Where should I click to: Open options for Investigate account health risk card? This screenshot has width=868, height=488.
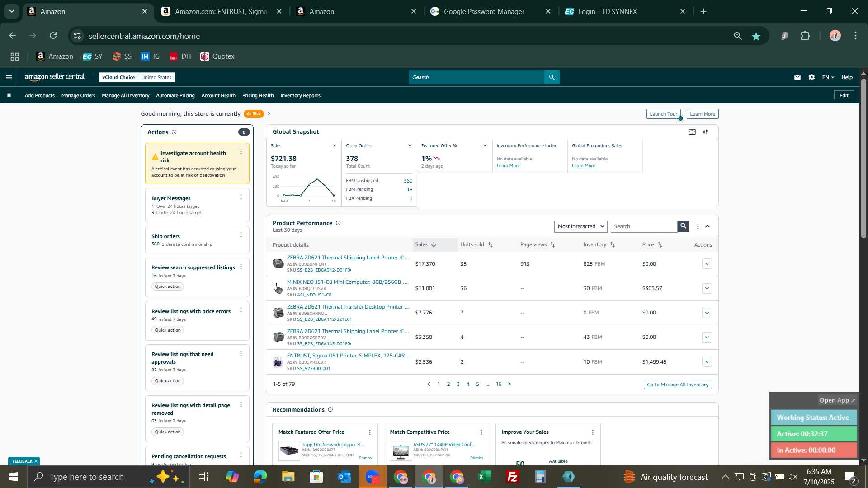click(241, 152)
